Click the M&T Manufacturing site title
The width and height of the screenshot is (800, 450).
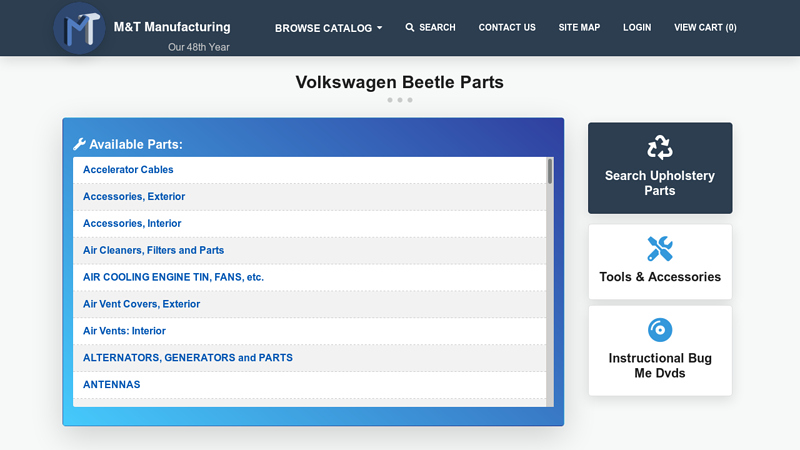click(x=172, y=27)
